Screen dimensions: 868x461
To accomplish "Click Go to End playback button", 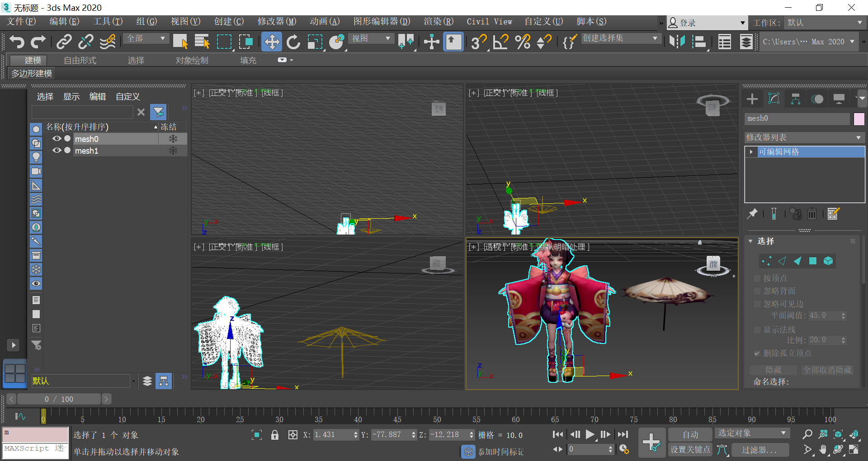I will [x=623, y=434].
